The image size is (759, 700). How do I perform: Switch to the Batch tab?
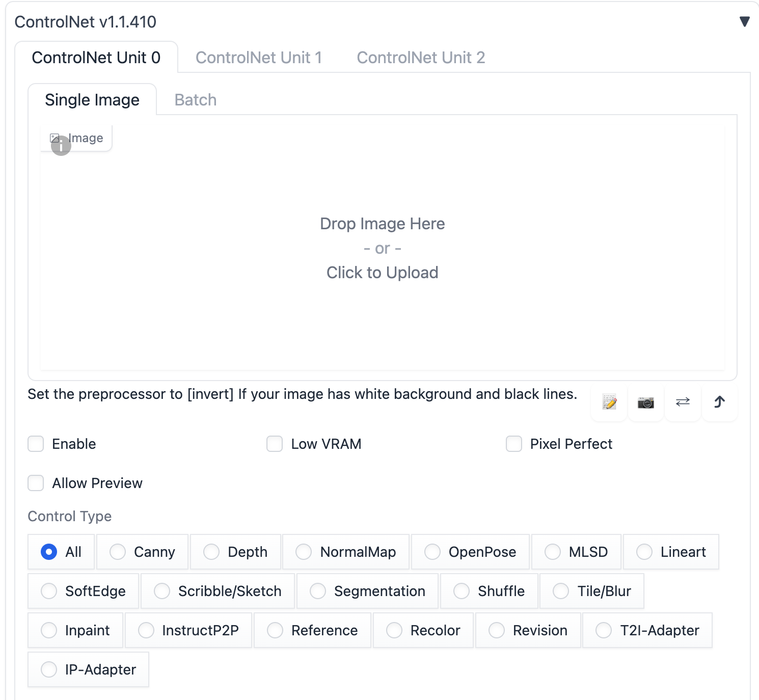pos(196,100)
